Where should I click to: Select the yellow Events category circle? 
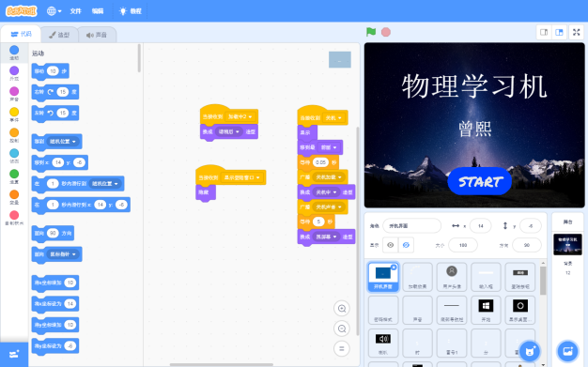click(14, 112)
